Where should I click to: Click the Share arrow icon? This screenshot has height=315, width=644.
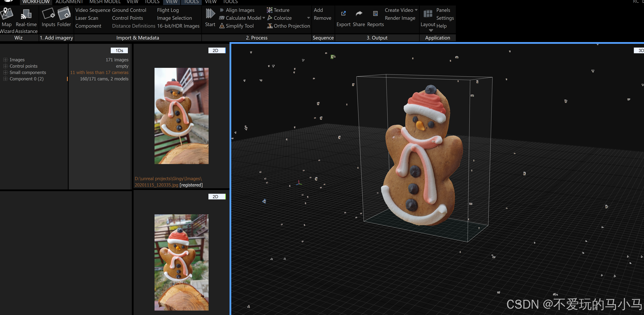359,14
